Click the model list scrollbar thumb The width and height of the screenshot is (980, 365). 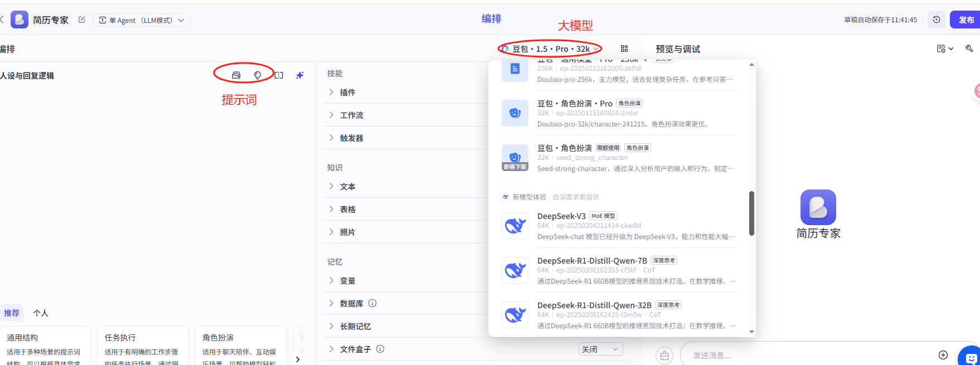click(x=751, y=213)
